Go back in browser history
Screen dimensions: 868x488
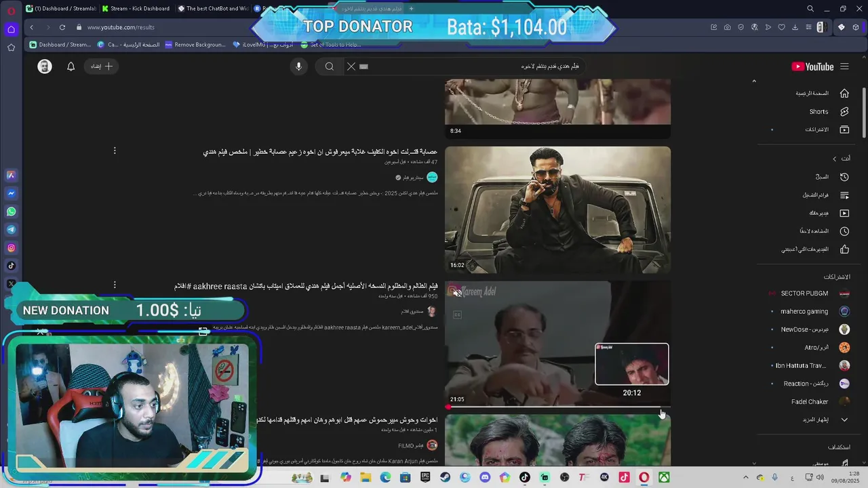tap(32, 27)
